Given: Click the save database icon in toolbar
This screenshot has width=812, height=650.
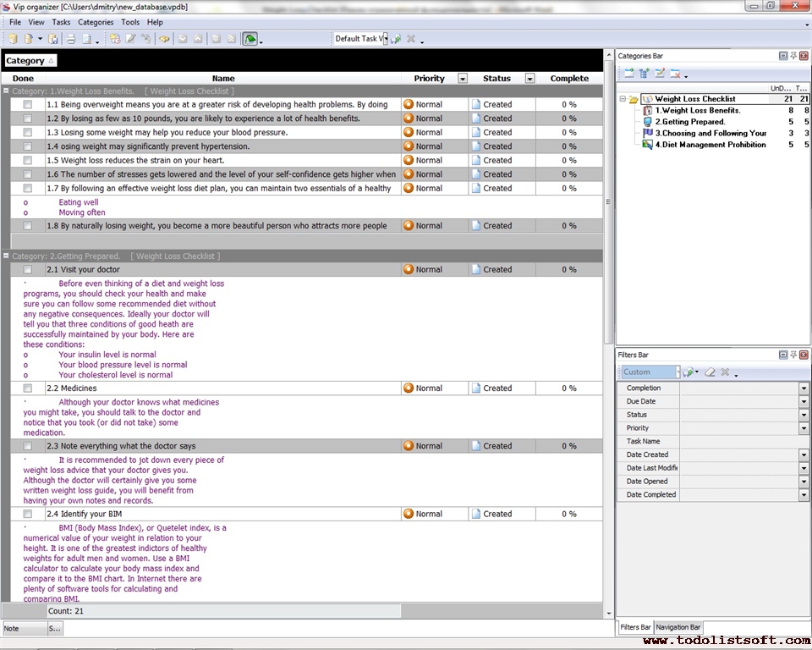Looking at the screenshot, I should (53, 39).
